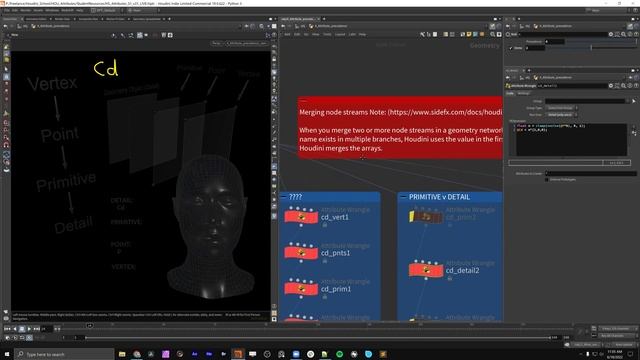Jump to last frame in playbar
Screen dimensions: 640x360
tap(37, 329)
